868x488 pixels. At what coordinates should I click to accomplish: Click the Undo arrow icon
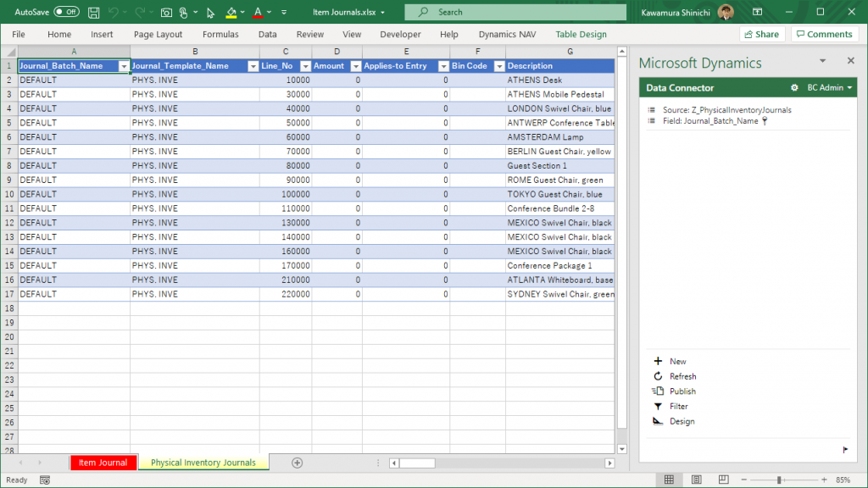[x=114, y=12]
